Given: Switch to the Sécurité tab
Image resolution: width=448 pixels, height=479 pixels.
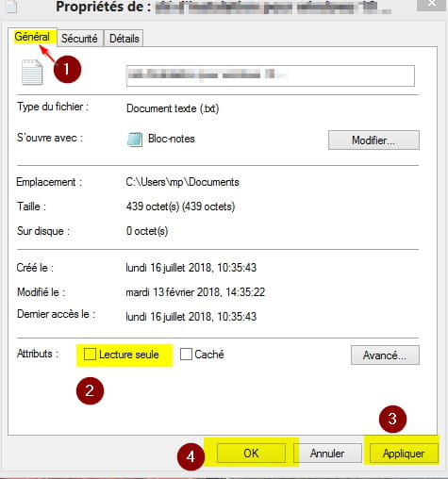Looking at the screenshot, I should pyautogui.click(x=79, y=39).
